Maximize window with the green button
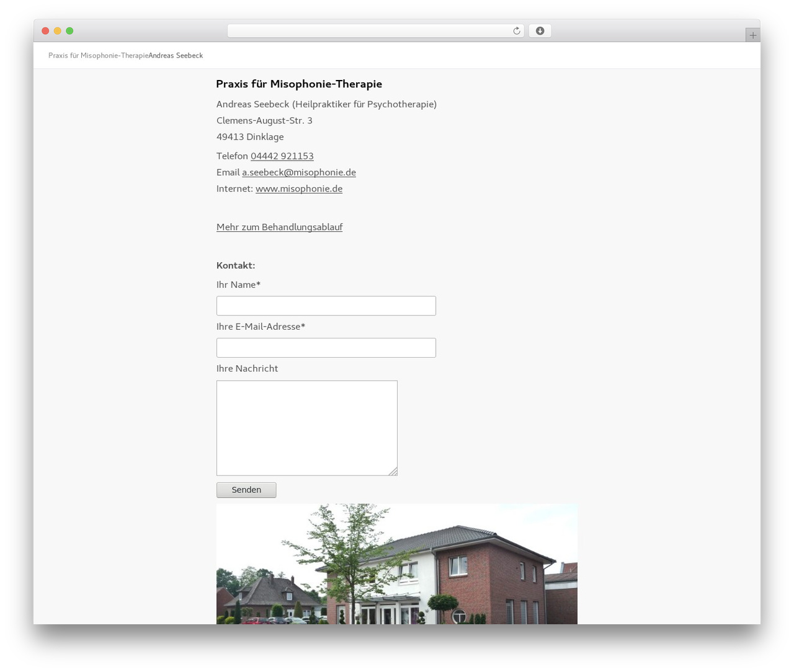Viewport: 794px width, 672px height. [69, 31]
